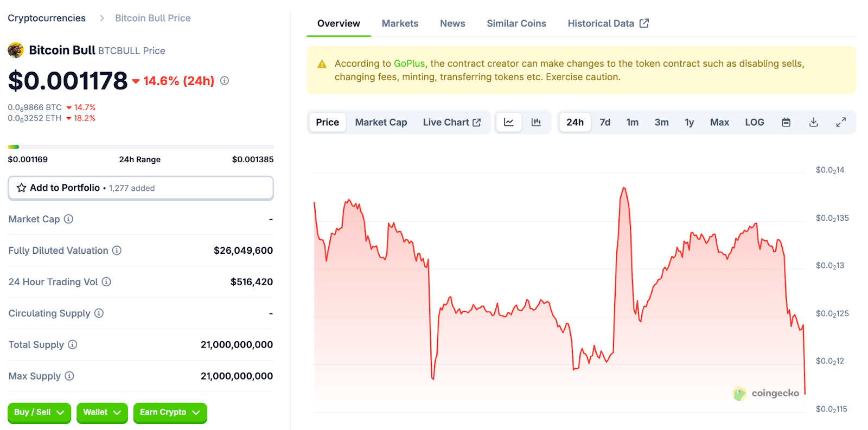
Task: Follow the GoPlus link in warning
Action: point(409,63)
